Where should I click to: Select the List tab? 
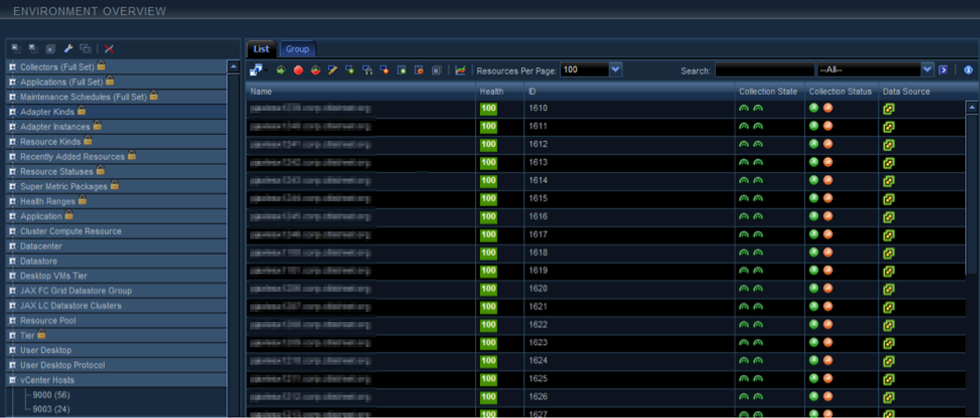262,49
